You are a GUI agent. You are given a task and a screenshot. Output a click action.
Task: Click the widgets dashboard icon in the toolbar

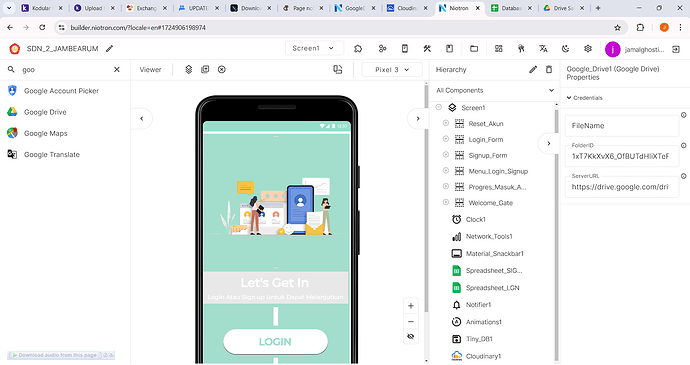(x=499, y=48)
